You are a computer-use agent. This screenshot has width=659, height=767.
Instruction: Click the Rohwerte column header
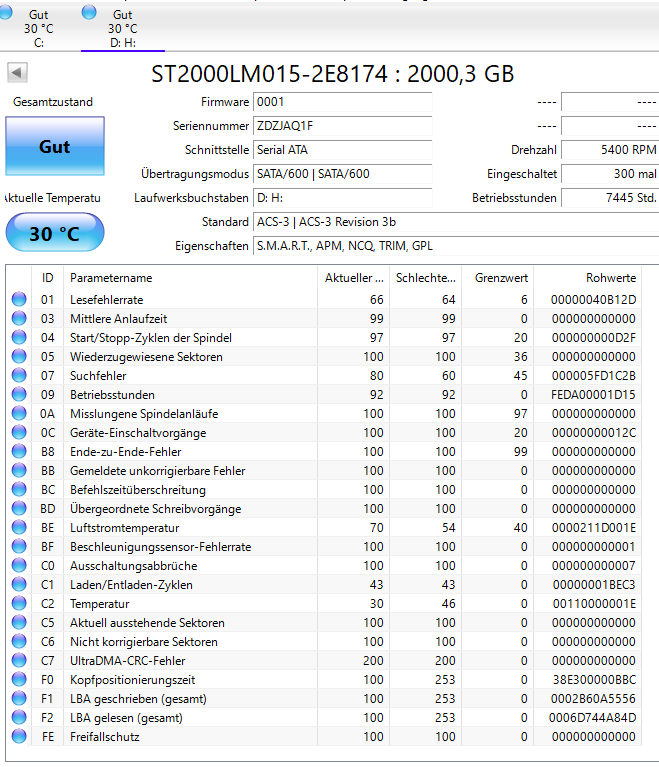(x=587, y=278)
